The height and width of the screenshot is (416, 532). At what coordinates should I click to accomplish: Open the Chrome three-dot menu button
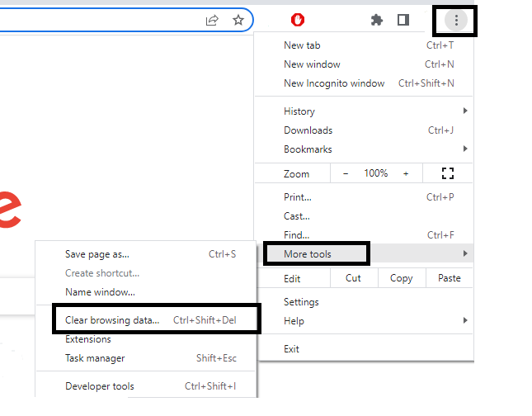[x=456, y=21]
